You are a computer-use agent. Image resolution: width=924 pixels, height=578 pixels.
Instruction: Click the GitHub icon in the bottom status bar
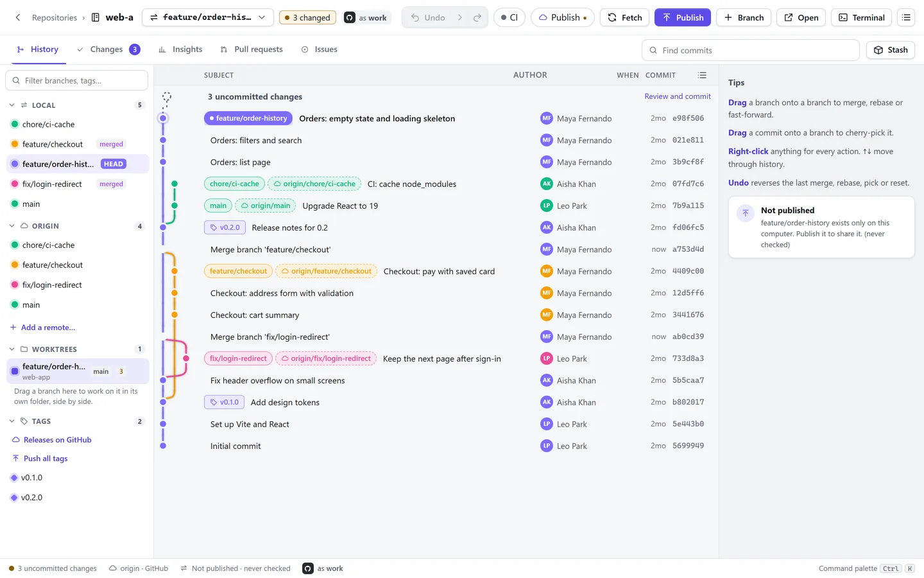coord(308,568)
